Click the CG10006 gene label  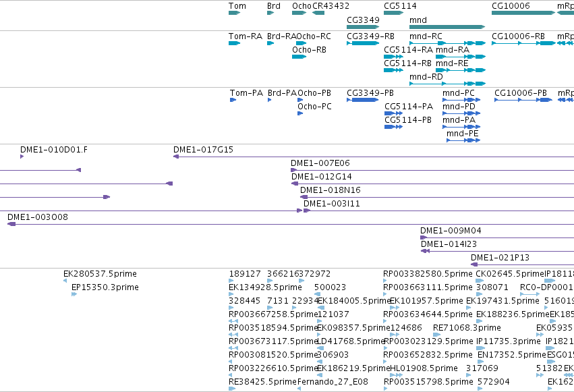[x=511, y=6]
